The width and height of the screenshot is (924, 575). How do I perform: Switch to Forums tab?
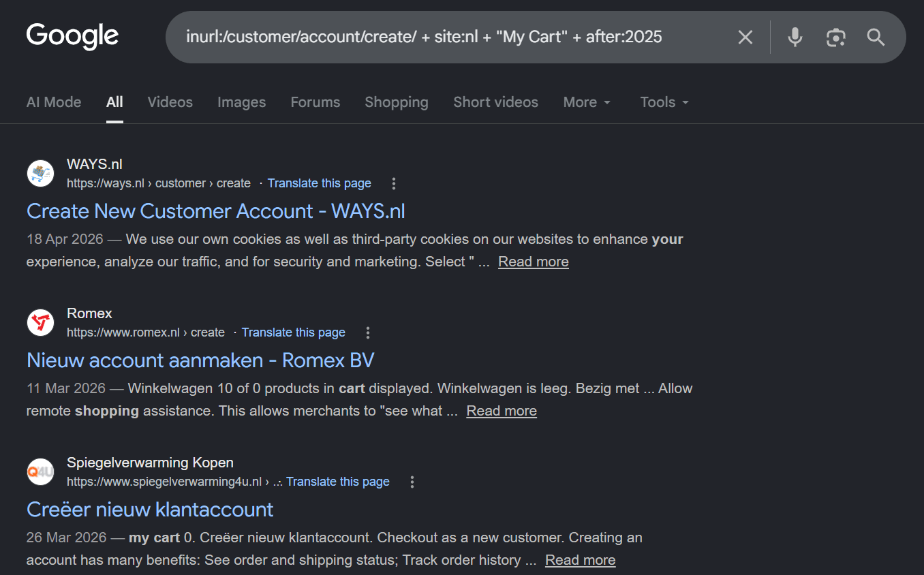pyautogui.click(x=315, y=102)
